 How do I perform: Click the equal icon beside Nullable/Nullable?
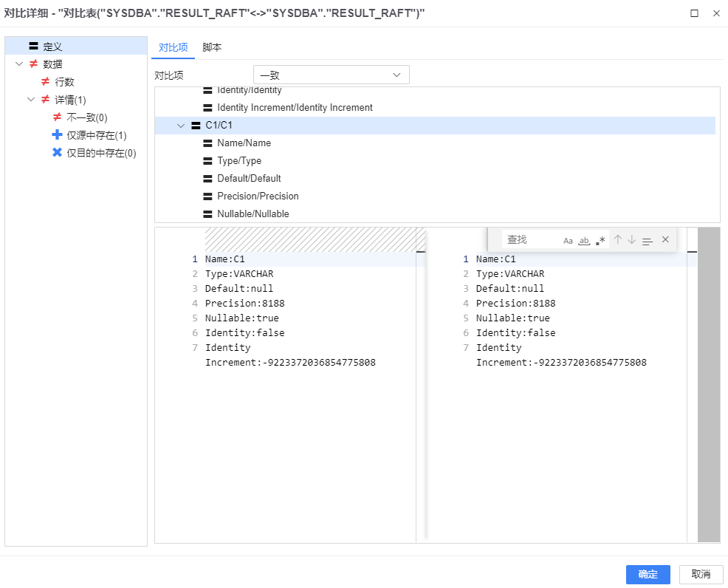tap(207, 214)
